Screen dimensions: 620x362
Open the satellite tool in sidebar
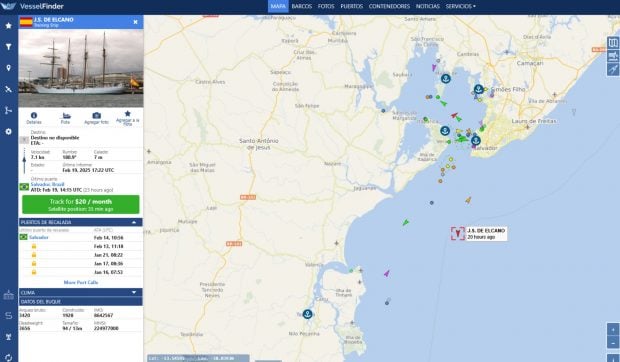(8, 89)
